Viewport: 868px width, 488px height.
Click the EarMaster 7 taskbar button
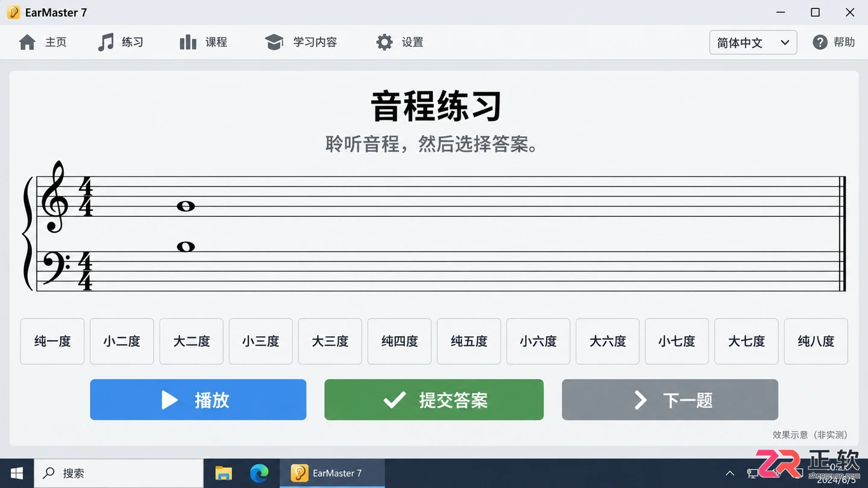[332, 474]
